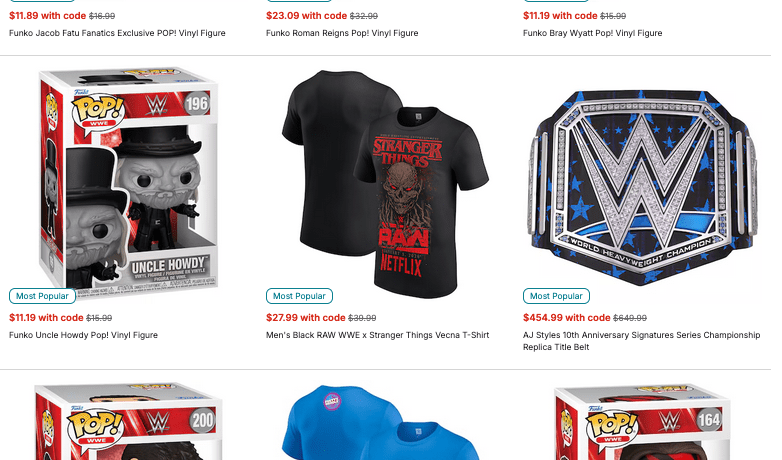
Task: Open Men's Black RAW WWE x Stranger Things link
Action: tap(378, 335)
